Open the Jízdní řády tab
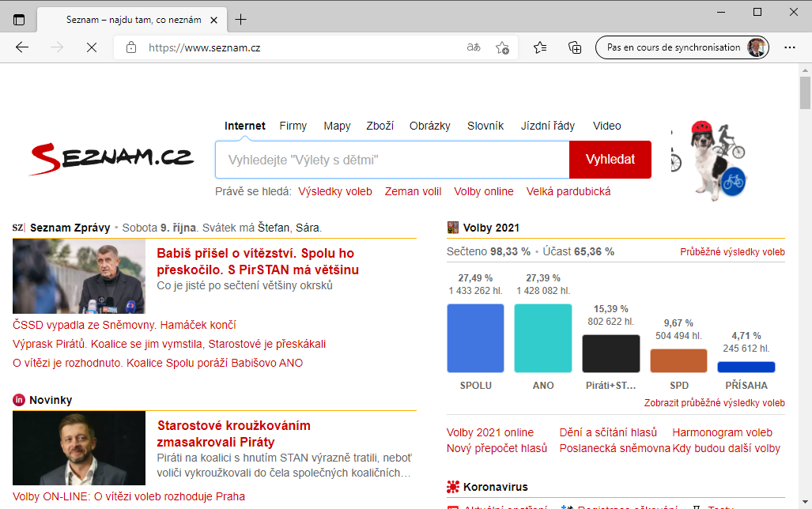 (548, 126)
